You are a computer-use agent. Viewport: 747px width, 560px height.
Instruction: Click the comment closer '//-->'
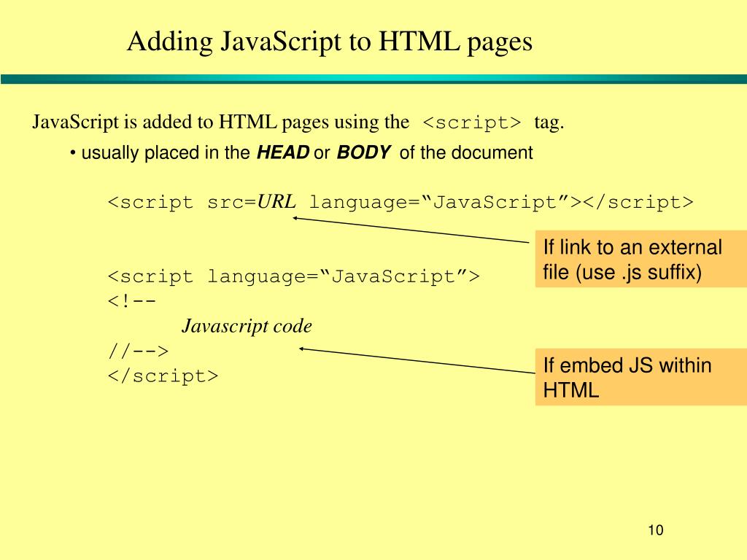[x=138, y=351]
